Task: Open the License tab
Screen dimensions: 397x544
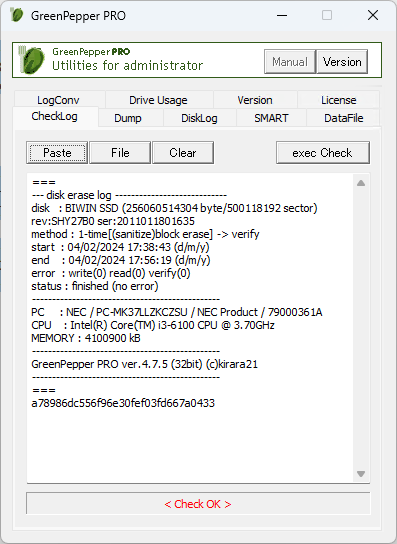Action: [338, 100]
